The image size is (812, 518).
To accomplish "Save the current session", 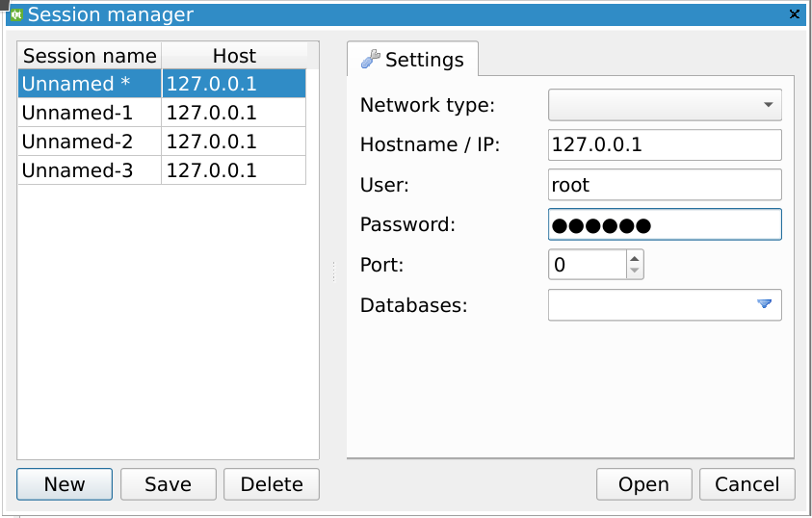I will (x=168, y=484).
